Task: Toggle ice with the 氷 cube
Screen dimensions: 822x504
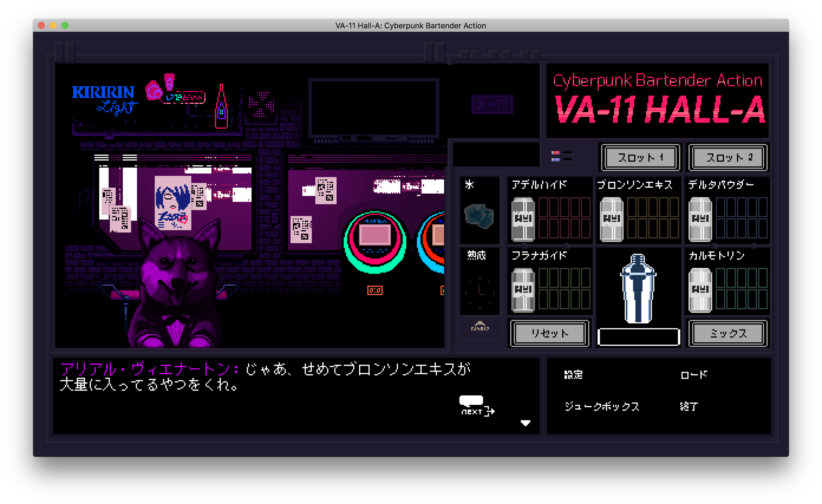Action: click(480, 217)
